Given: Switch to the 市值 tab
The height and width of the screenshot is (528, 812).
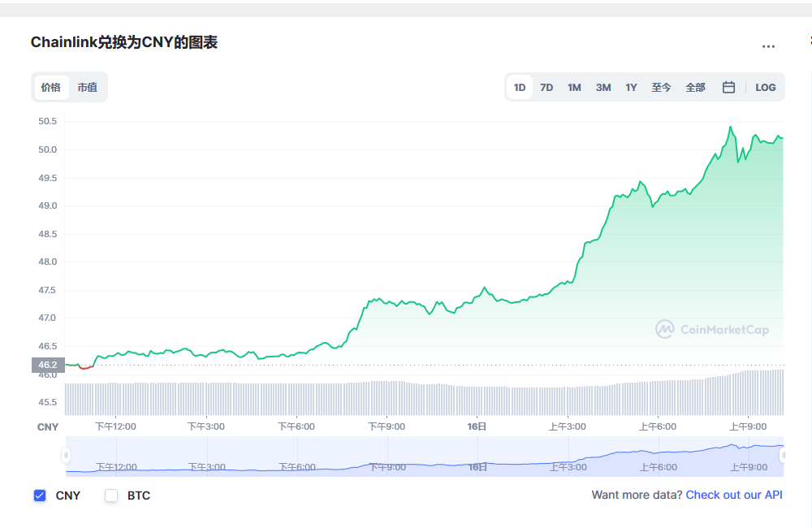Looking at the screenshot, I should (x=87, y=88).
